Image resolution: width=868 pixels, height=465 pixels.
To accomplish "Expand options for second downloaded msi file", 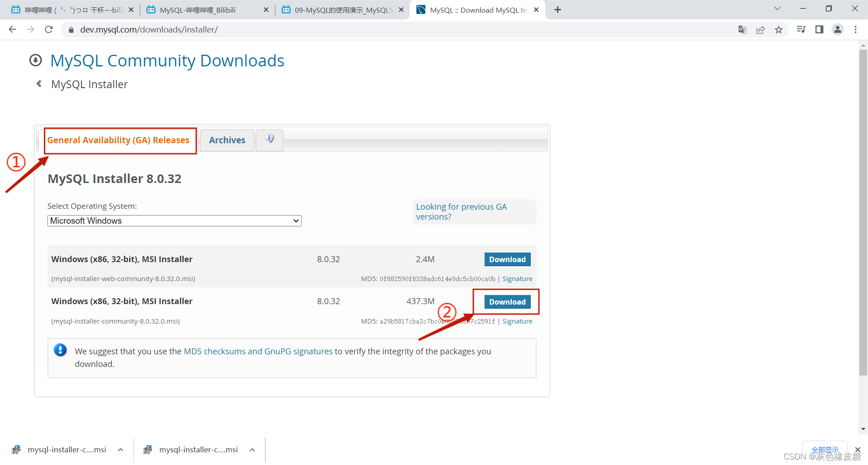I will (252, 450).
